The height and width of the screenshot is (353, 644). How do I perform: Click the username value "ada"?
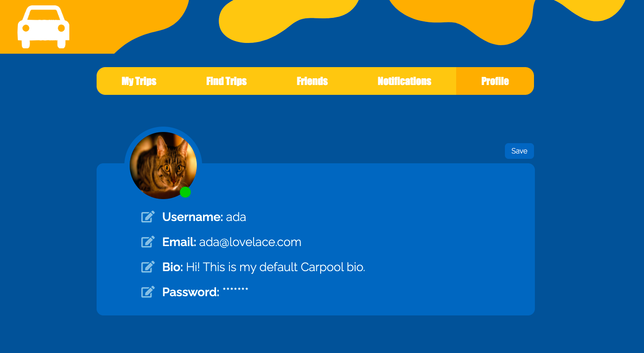coord(236,217)
